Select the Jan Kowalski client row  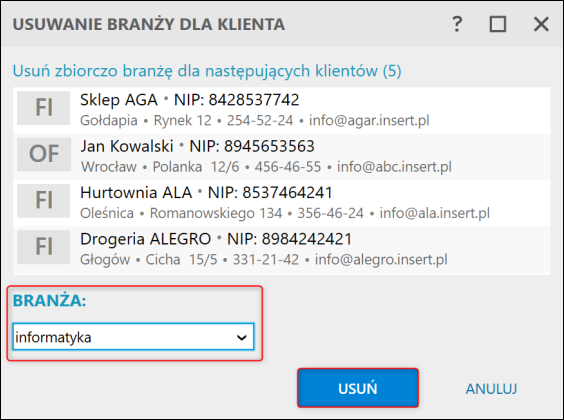pyautogui.click(x=282, y=157)
